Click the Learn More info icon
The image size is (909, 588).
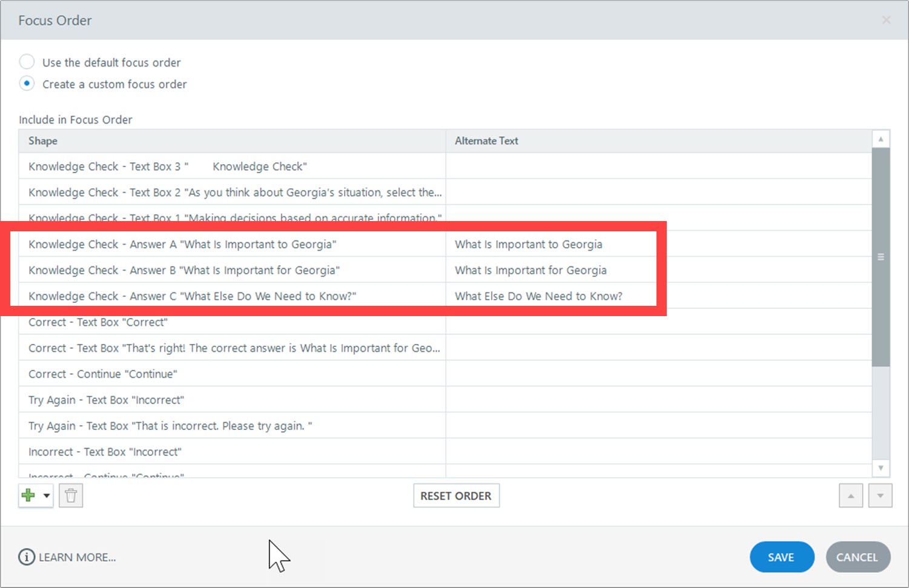coord(27,557)
